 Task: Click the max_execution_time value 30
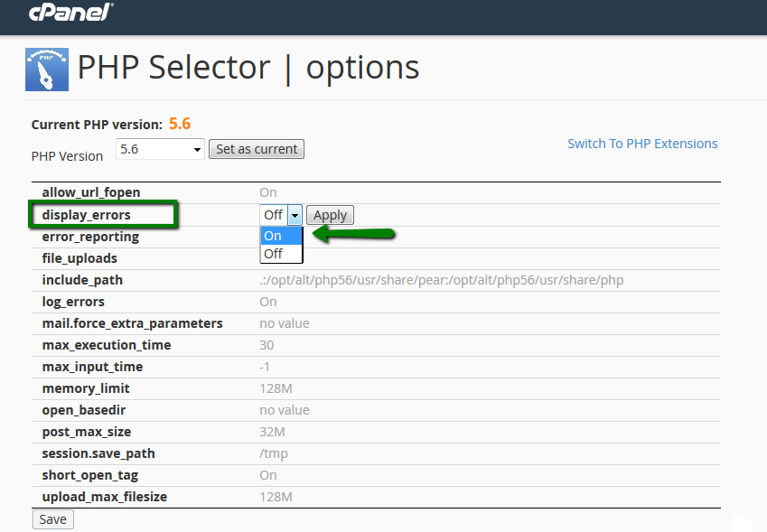point(267,345)
